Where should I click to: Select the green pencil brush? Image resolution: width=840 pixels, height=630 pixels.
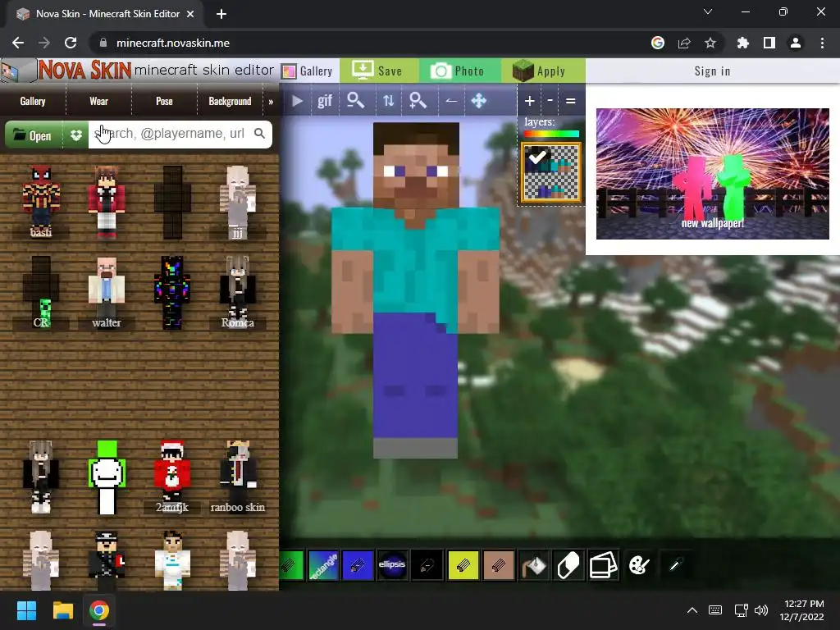pyautogui.click(x=292, y=565)
